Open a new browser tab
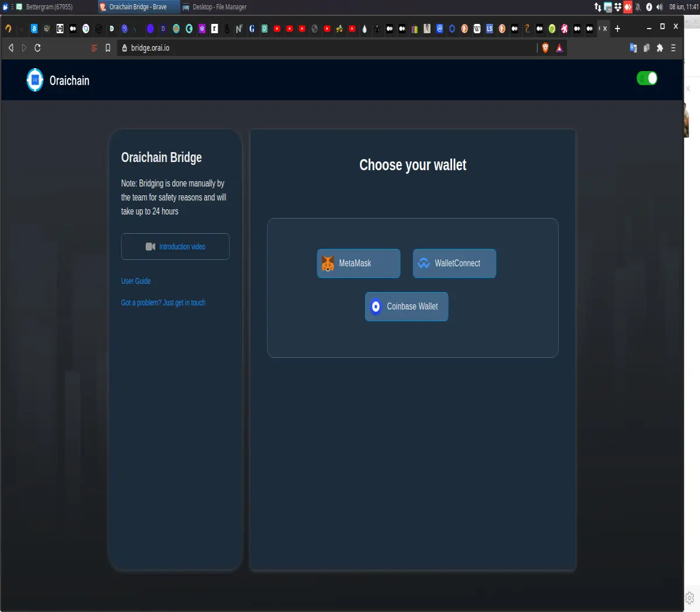700x612 pixels. coord(617,29)
